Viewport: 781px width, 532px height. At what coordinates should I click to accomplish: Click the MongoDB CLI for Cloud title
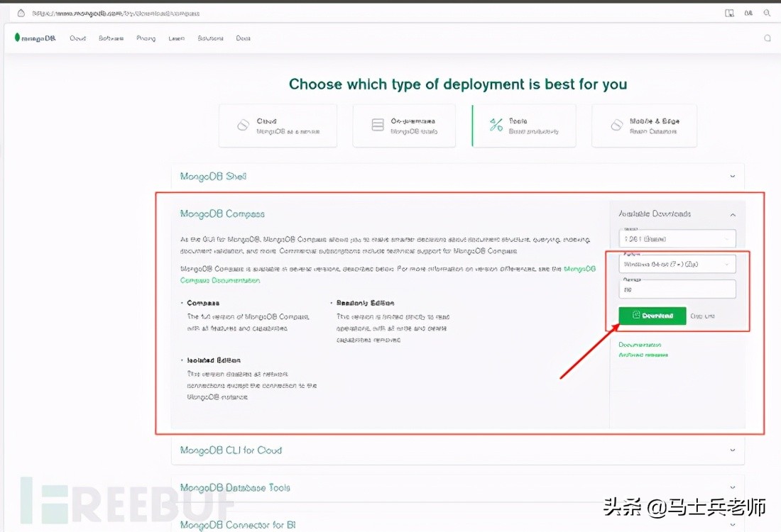pyautogui.click(x=231, y=450)
